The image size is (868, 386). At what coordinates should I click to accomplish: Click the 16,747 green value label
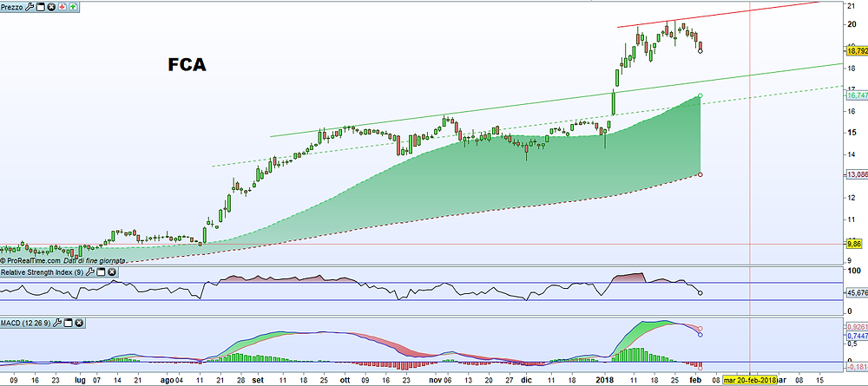(x=858, y=95)
